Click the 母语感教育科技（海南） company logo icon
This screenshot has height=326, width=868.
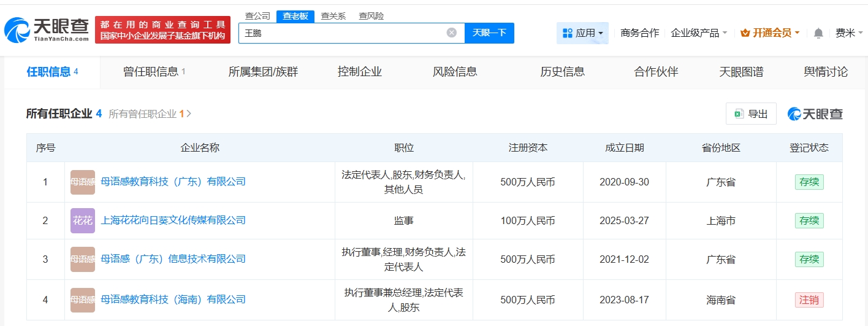83,300
